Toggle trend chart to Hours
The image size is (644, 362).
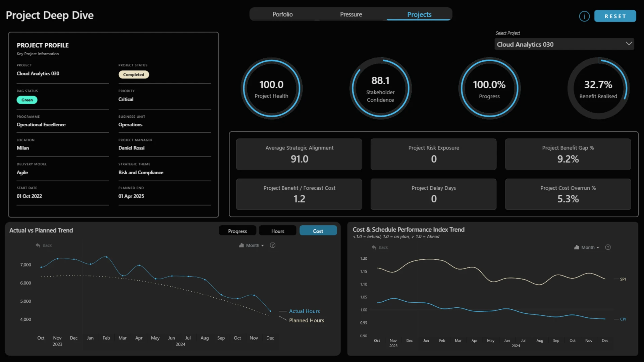(278, 231)
